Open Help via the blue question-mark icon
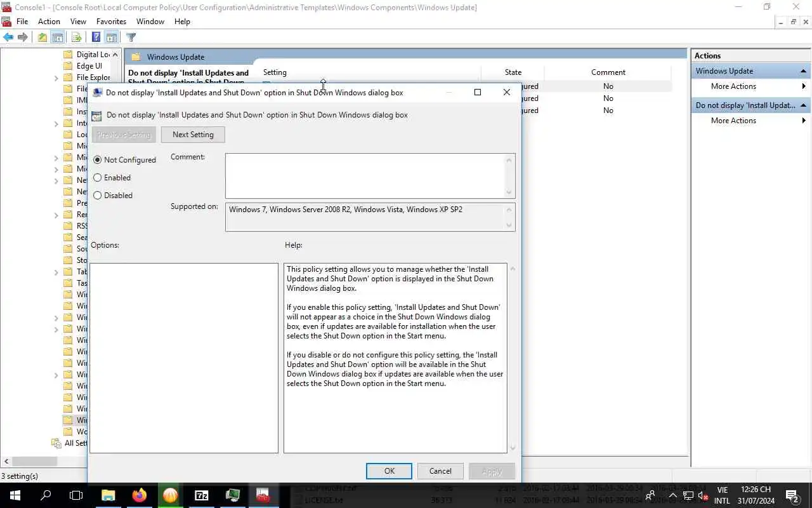 [x=96, y=37]
